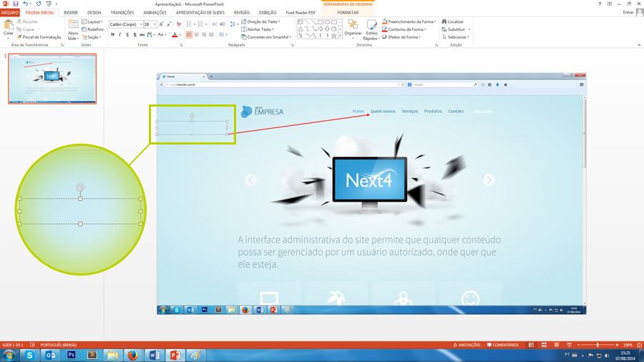The width and height of the screenshot is (644, 362).
Task: Click the Organizar arrange icon
Action: (x=353, y=26)
